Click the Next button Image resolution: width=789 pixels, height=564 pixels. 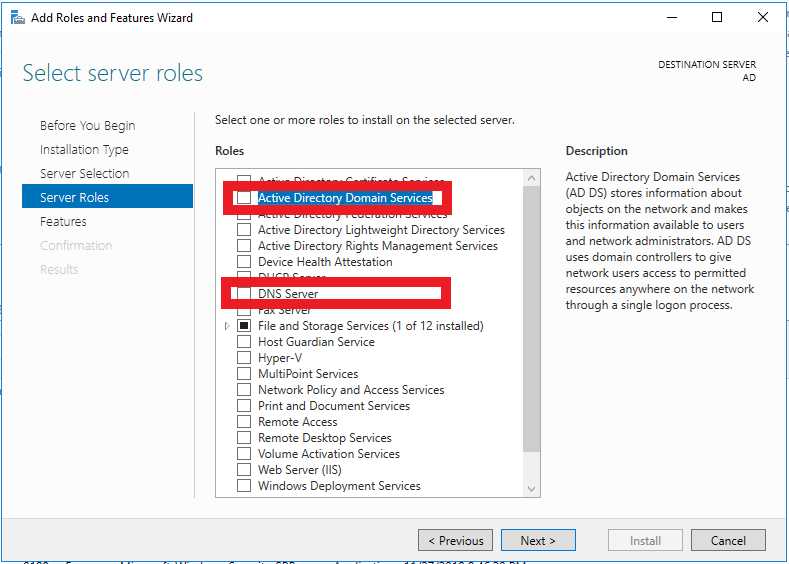coord(538,540)
